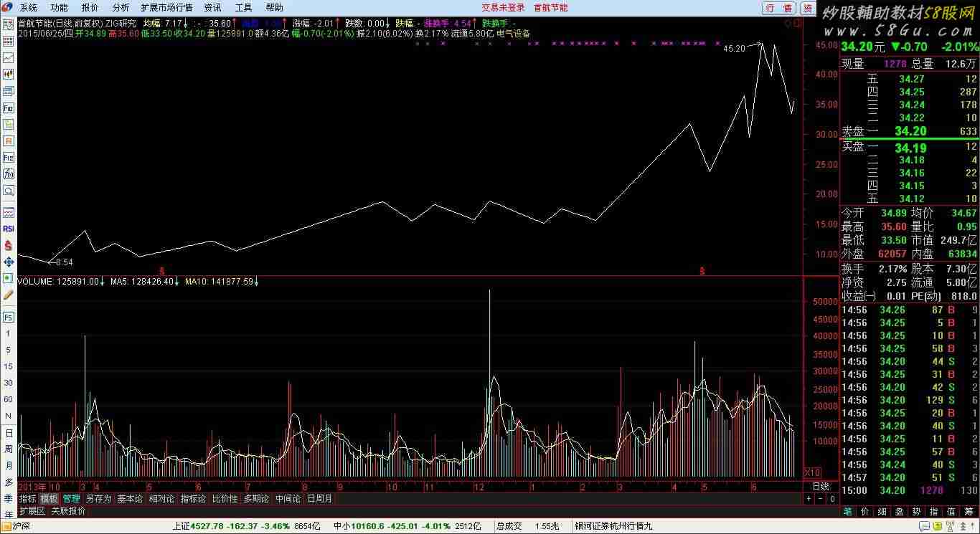This screenshot has height=534, width=980.
Task: Click the table view icon in left sidebar
Action: (9, 41)
